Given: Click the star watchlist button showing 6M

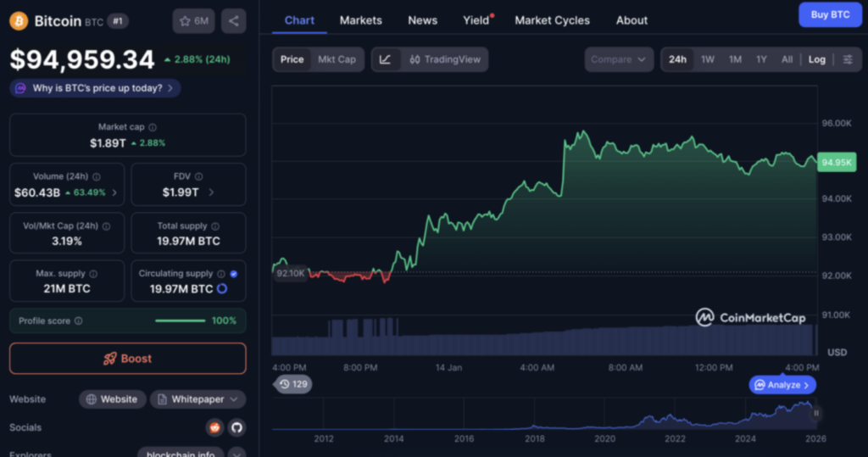Looking at the screenshot, I should pos(193,21).
